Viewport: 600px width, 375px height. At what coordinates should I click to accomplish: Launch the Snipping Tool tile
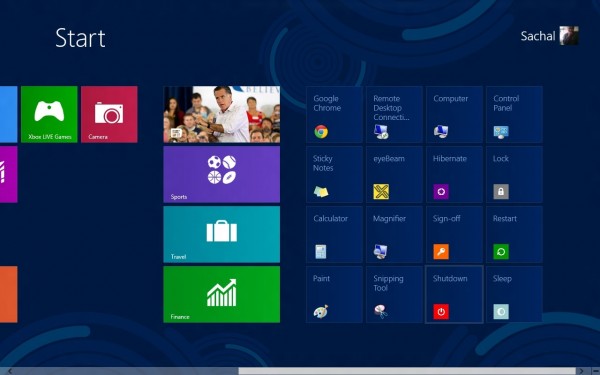394,295
